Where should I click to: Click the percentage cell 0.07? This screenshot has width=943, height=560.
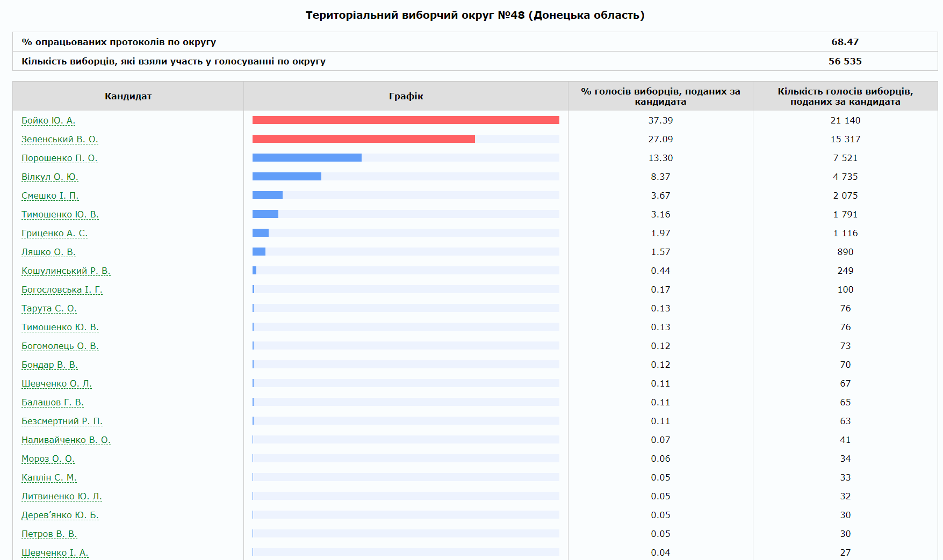coord(661,440)
